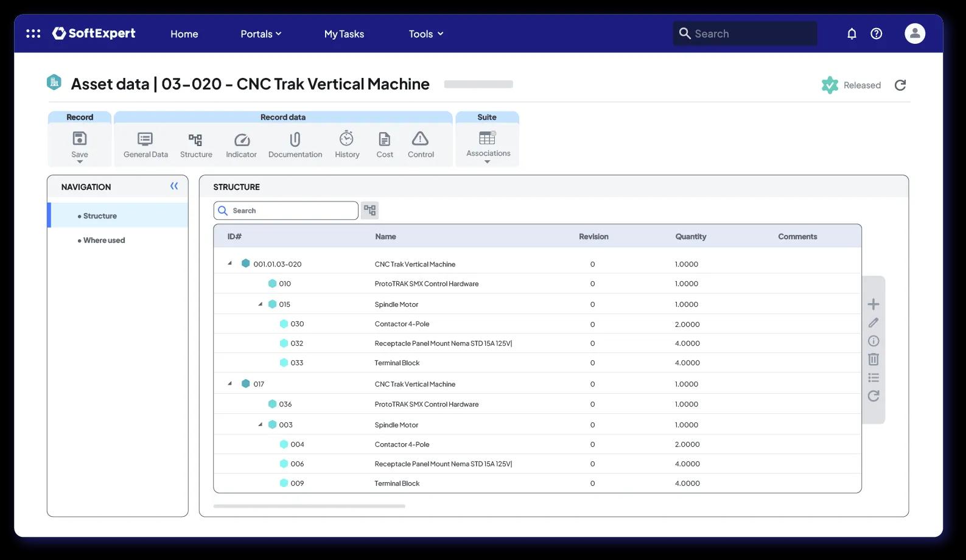Click the Save icon in the Record group
The height and width of the screenshot is (560, 966).
[x=80, y=138]
